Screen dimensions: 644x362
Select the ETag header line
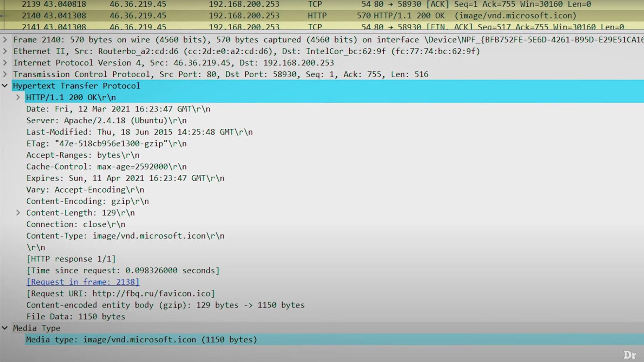click(106, 143)
